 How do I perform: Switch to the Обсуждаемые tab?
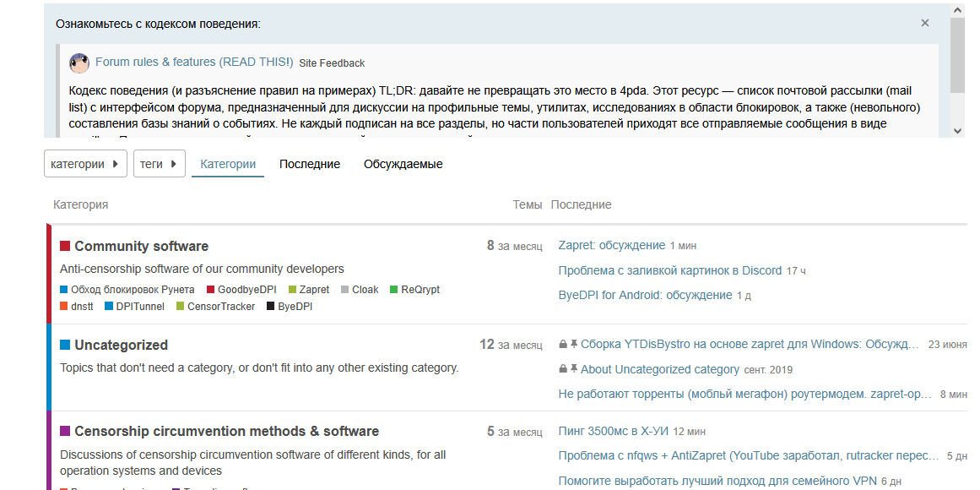pyautogui.click(x=403, y=164)
